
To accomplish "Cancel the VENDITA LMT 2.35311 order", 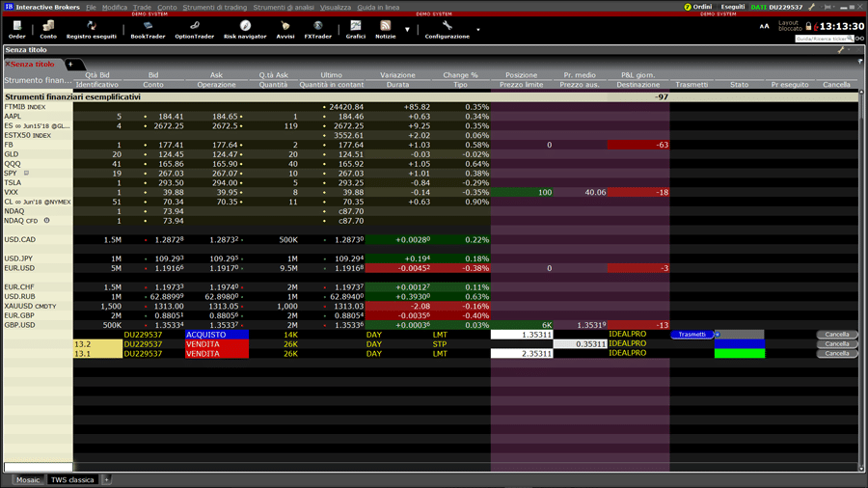I will 836,353.
